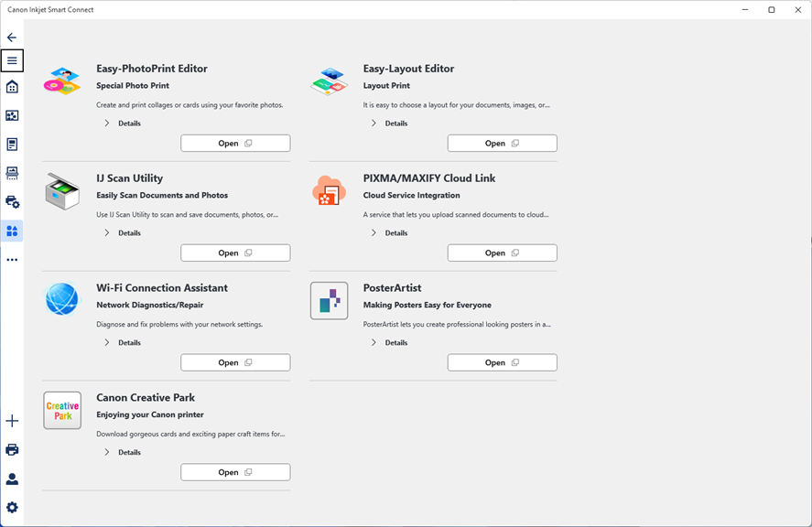This screenshot has height=527, width=812.
Task: Open the settings gear icon
Action: 12,507
